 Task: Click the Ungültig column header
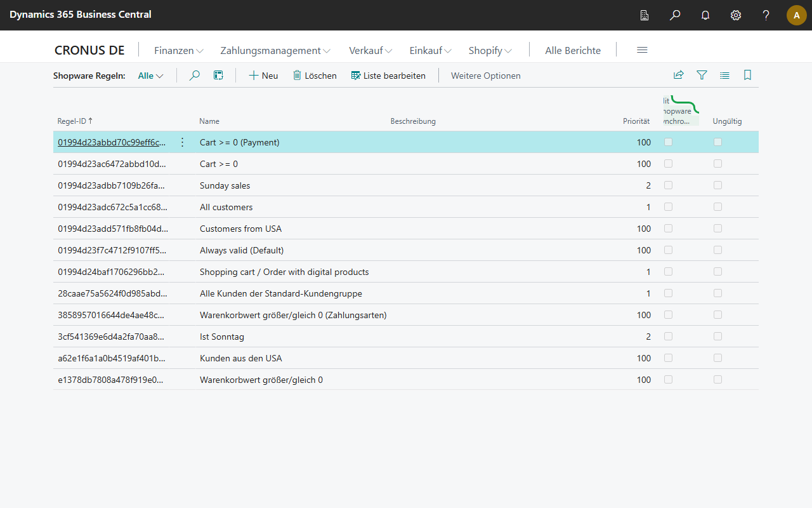pos(727,121)
